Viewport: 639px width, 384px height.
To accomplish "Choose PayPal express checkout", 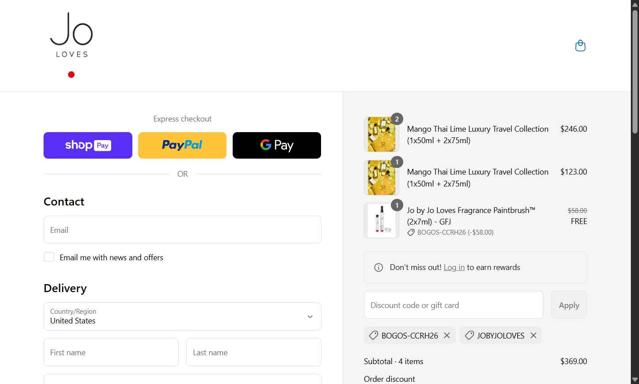I will pos(182,145).
